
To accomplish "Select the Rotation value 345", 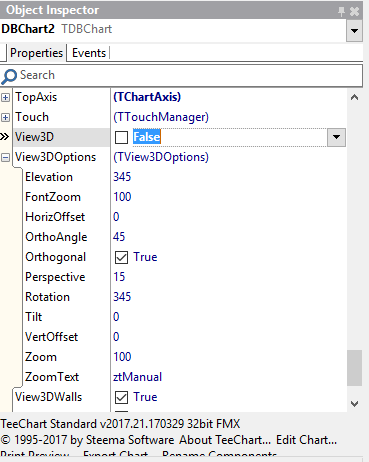I will (122, 297).
